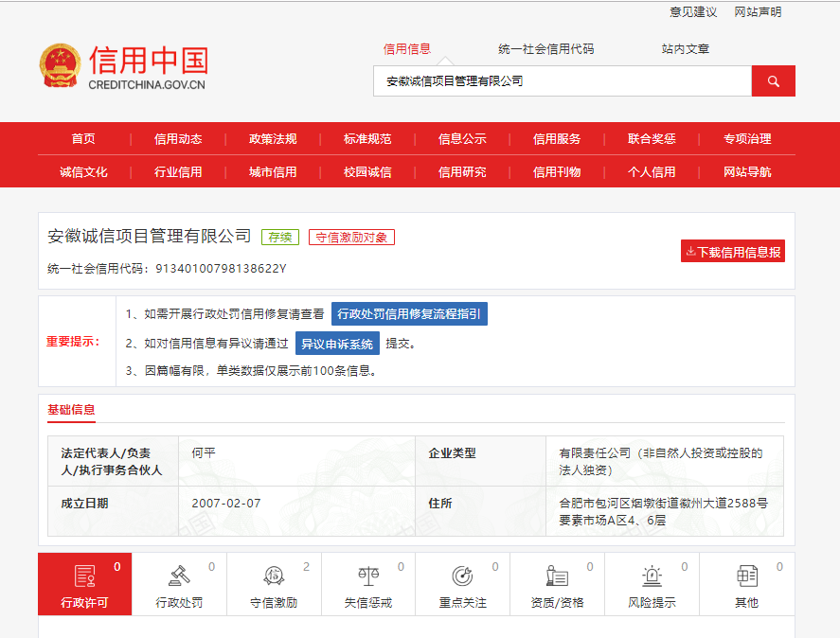Go to 首页 in the navigation bar
Image resolution: width=840 pixels, height=638 pixels.
tap(83, 139)
